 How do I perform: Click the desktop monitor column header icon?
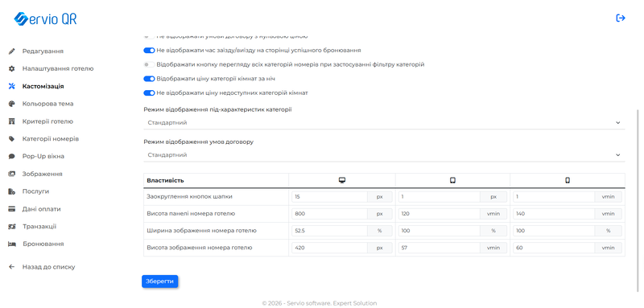[x=341, y=180]
